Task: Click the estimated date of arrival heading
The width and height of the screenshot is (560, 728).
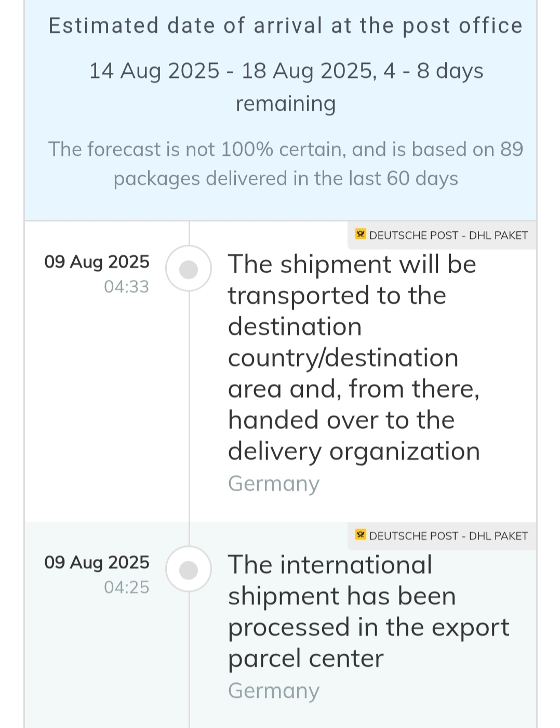Action: coord(285,25)
